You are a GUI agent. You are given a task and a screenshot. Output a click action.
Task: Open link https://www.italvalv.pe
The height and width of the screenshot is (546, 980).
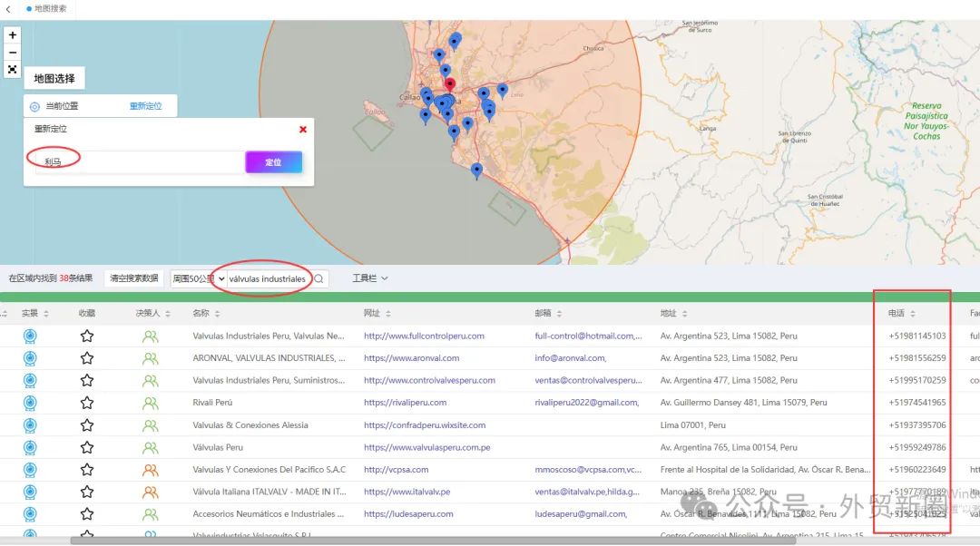click(x=407, y=492)
